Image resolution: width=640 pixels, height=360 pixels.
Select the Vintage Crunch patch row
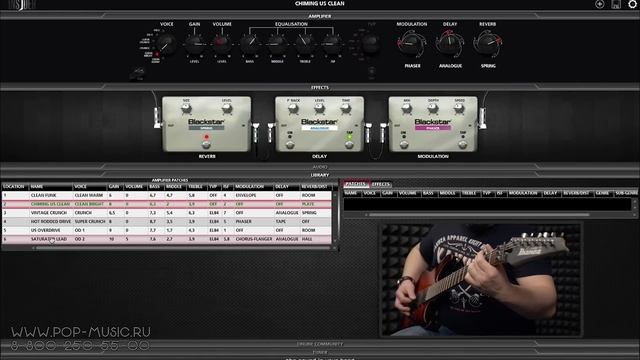point(167,213)
